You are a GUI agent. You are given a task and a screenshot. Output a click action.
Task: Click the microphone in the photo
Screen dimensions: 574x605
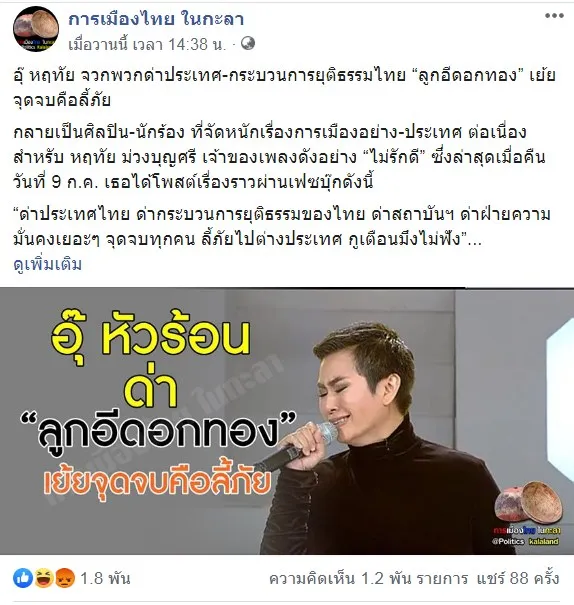(x=296, y=446)
